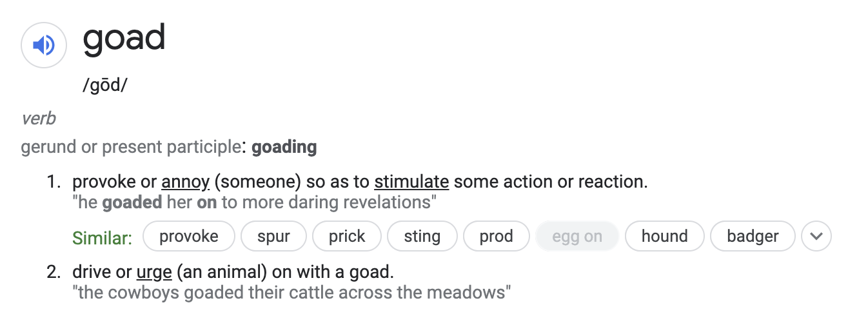Click the "prod" synonym chip
Screen dimensions: 868x325
pyautogui.click(x=497, y=237)
